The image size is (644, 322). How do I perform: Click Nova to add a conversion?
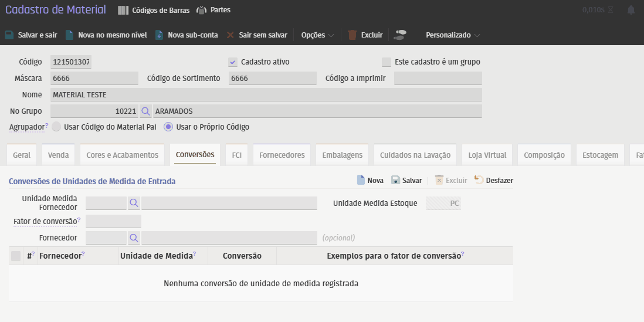(x=370, y=180)
